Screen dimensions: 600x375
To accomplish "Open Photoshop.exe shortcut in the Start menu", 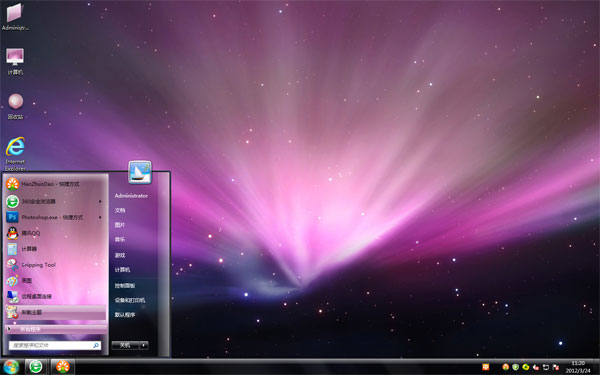I will point(55,217).
